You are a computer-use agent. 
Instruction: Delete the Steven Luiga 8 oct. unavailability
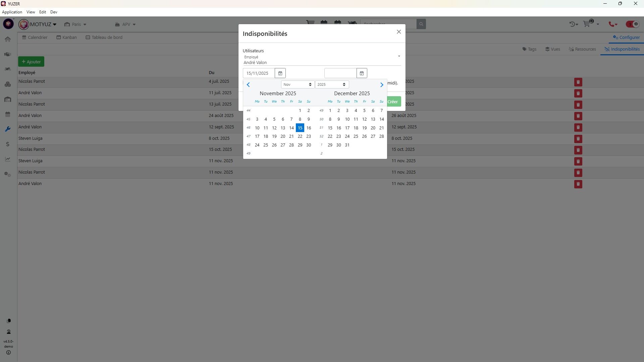pyautogui.click(x=578, y=139)
